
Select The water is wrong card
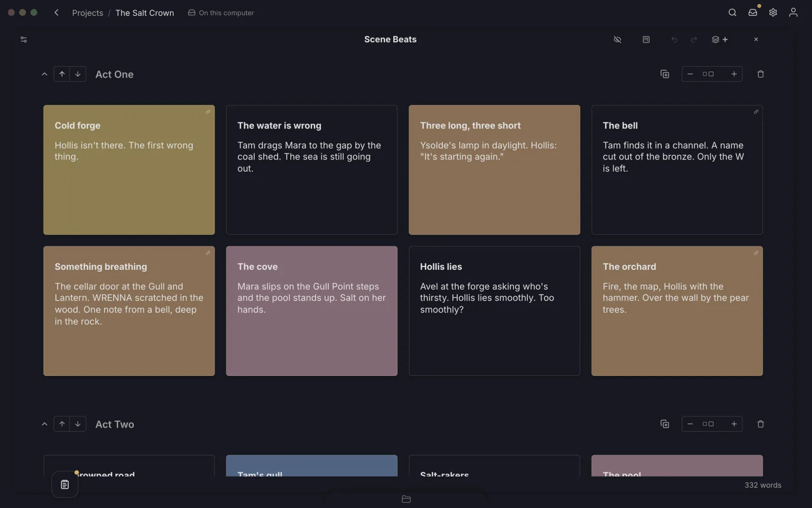click(x=312, y=170)
